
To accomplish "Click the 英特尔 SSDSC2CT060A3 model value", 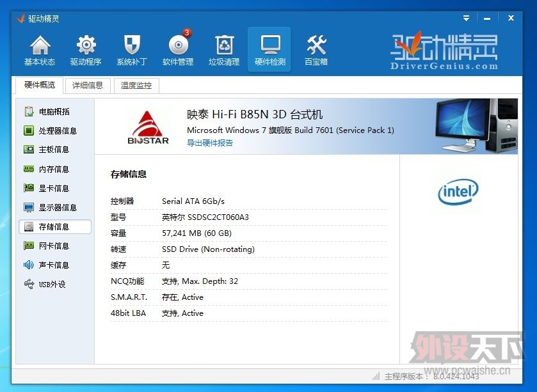I will pyautogui.click(x=205, y=217).
